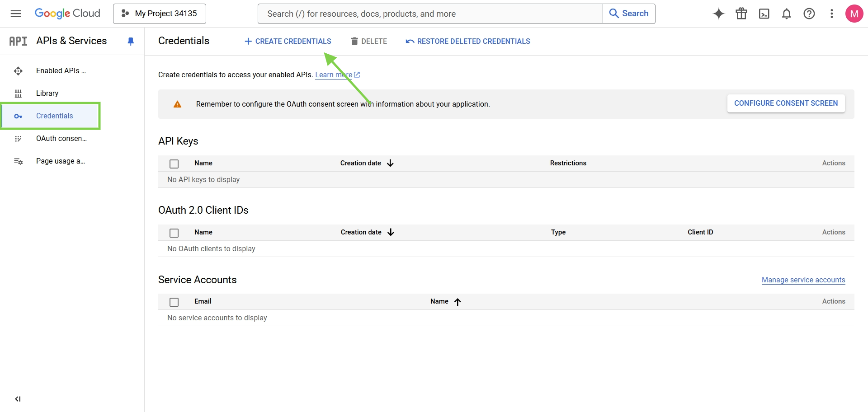The height and width of the screenshot is (412, 868).
Task: Click the Client ID column header
Action: (700, 232)
